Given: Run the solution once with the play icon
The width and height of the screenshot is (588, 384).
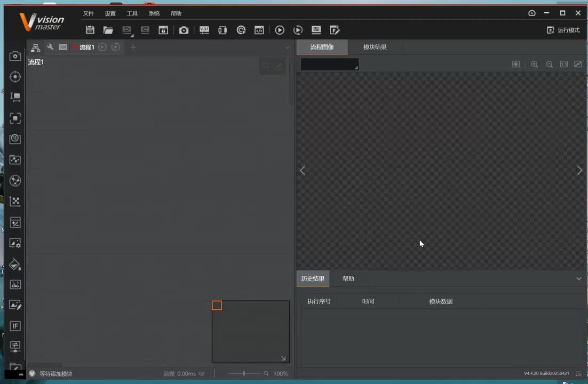Looking at the screenshot, I should pyautogui.click(x=280, y=30).
